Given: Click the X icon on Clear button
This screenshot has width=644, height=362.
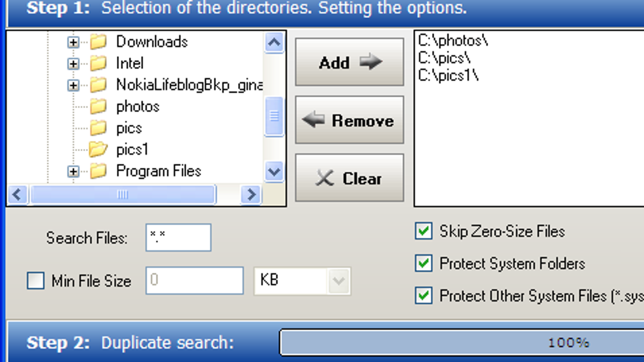Looking at the screenshot, I should pos(324,178).
